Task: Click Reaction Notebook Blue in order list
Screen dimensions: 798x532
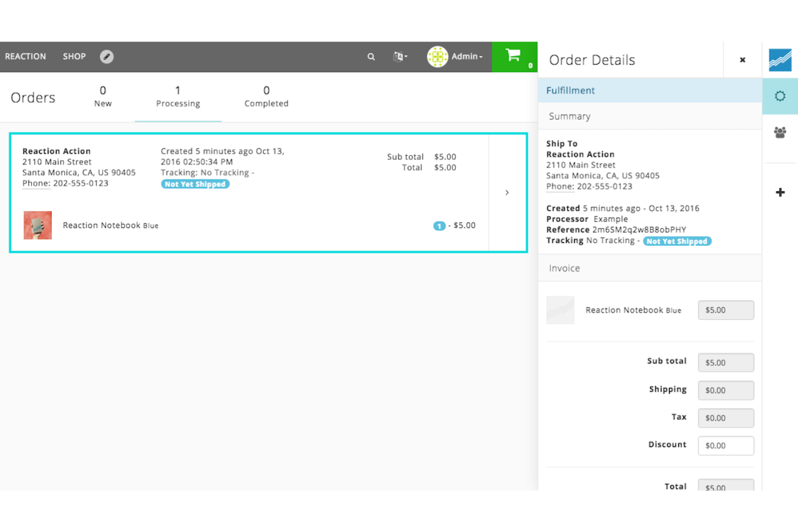Action: point(111,225)
